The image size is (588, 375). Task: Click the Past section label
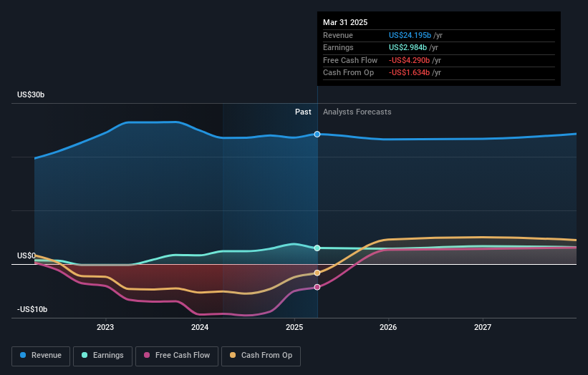click(303, 112)
